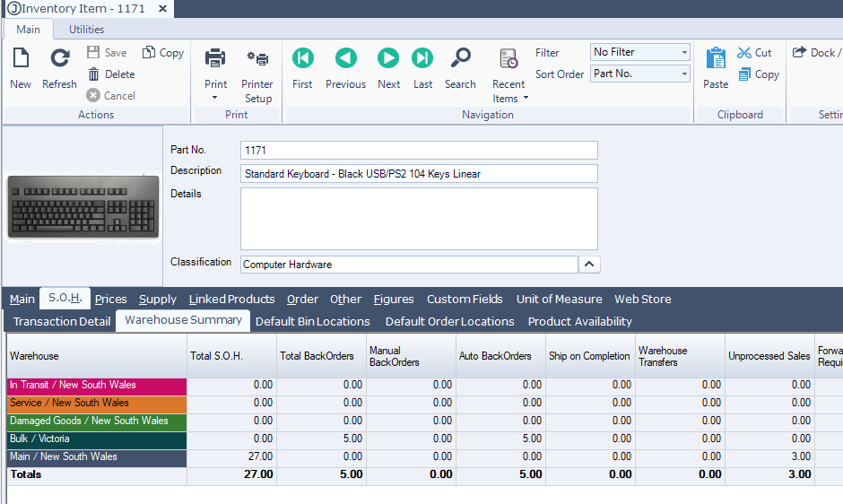Switch to the Utilities ribbon tab

click(x=87, y=30)
